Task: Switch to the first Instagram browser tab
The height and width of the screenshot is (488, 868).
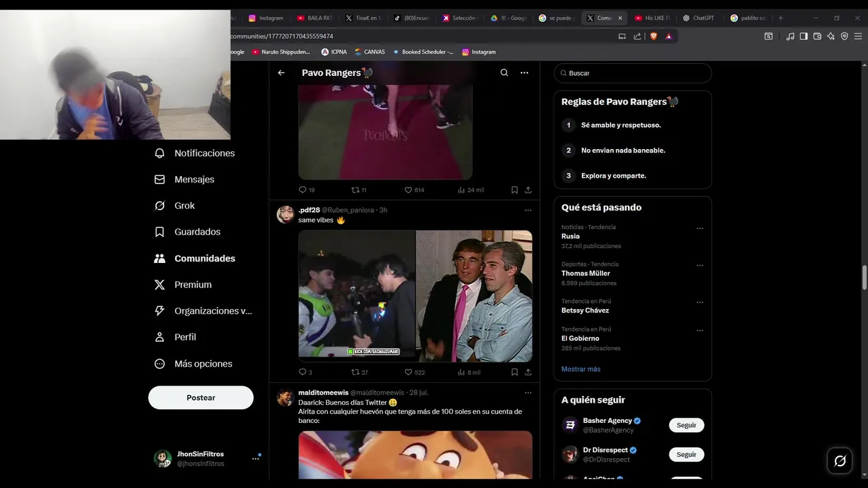Action: (266, 18)
